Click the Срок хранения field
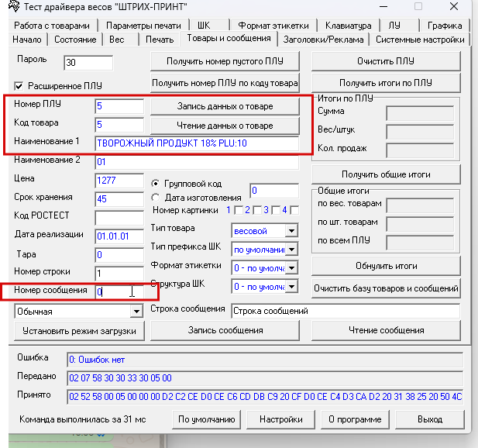This screenshot has width=478, height=448. coord(119,199)
